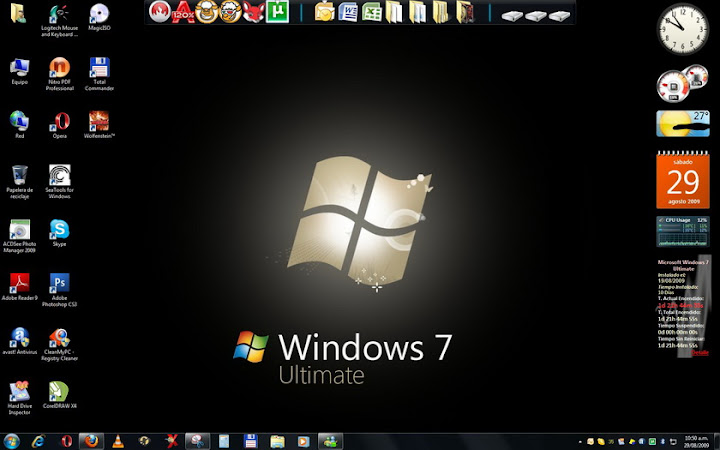Open the weather gadget showing 27°
This screenshot has width=720, height=450.
(683, 124)
